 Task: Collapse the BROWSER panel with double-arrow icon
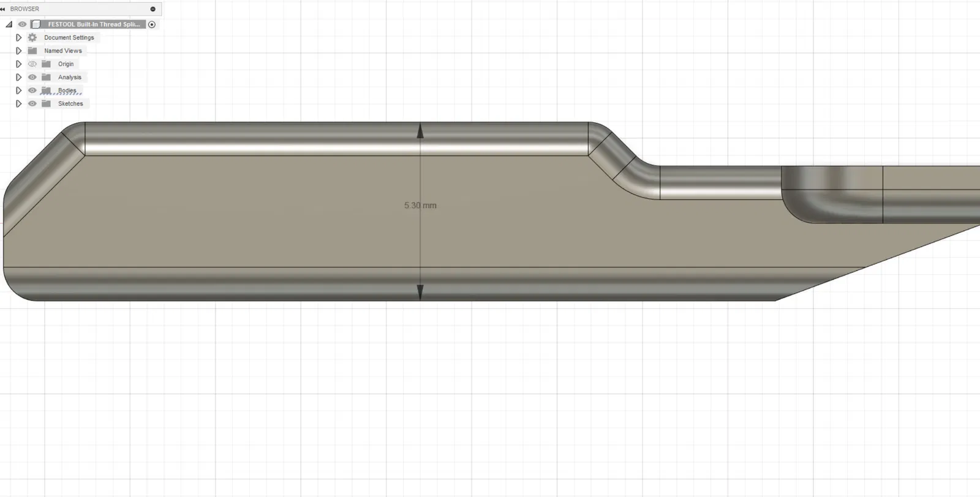(3, 9)
